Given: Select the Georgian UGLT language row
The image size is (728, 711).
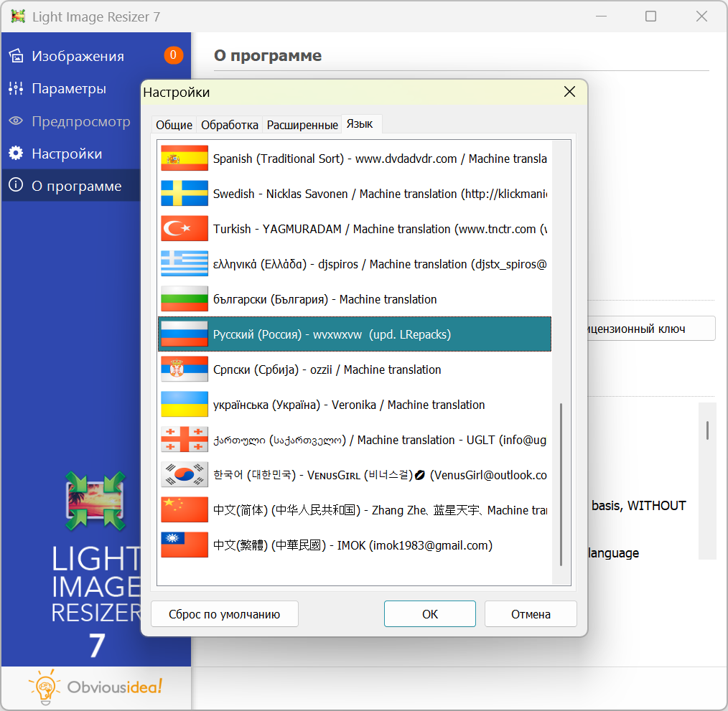Looking at the screenshot, I should 354,440.
